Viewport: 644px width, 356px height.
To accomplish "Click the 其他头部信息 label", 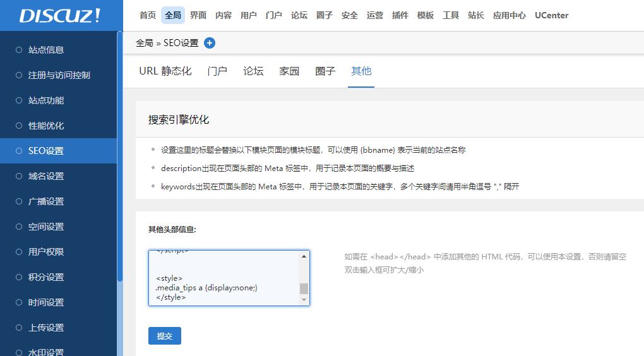I will point(172,230).
